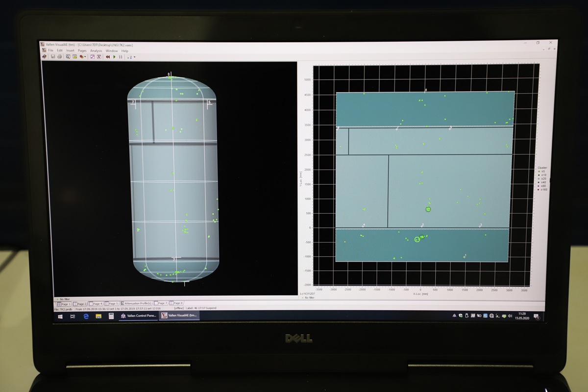Click the green play button

114,57
